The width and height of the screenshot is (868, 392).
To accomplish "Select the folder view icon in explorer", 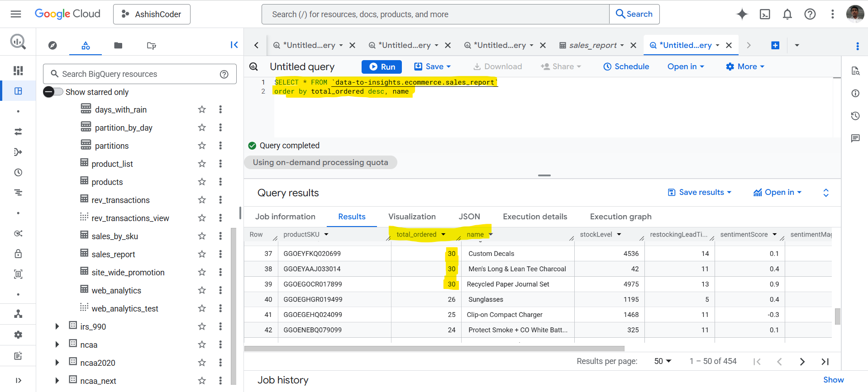I will click(x=118, y=45).
